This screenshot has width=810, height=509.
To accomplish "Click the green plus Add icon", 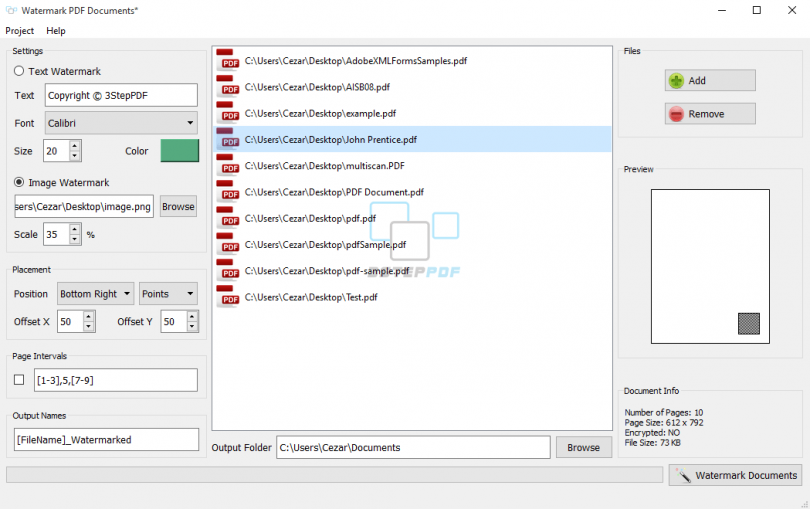I will pos(676,81).
